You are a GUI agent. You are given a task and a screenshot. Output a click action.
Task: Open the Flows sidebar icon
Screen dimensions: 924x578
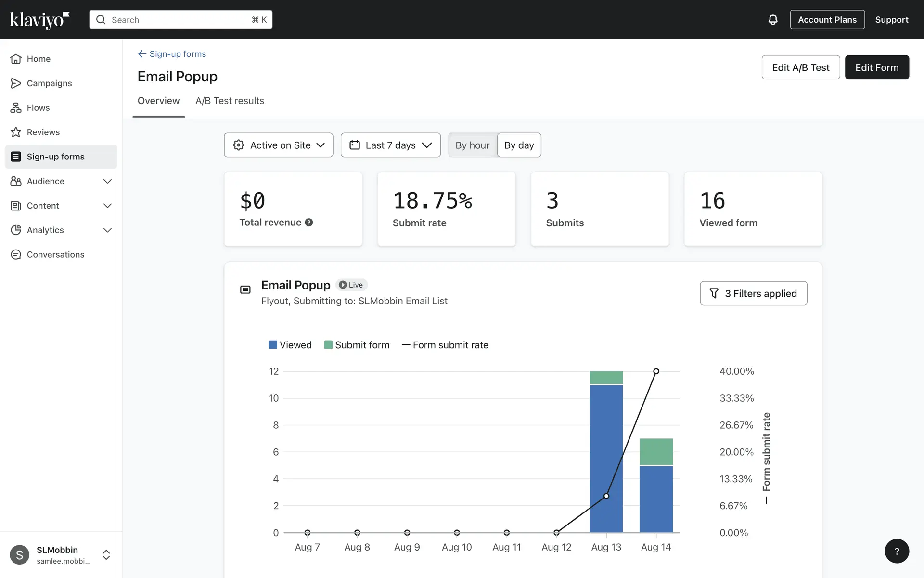[16, 108]
